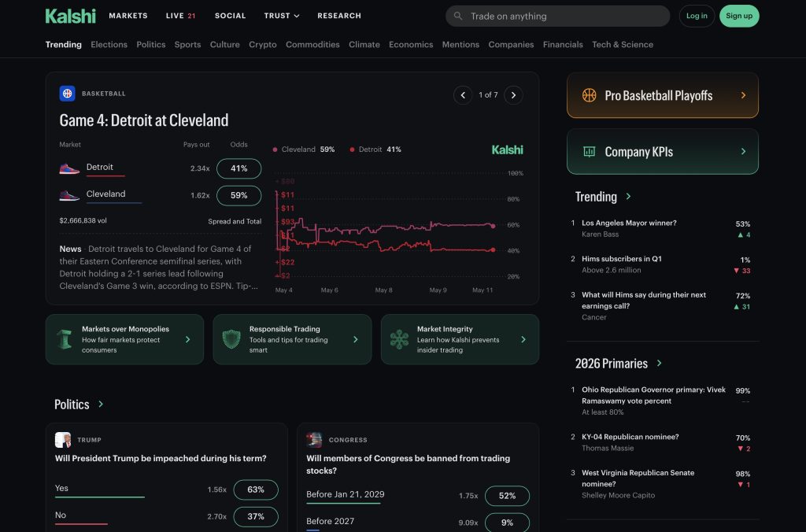Select the Economics category tab

[x=411, y=45]
